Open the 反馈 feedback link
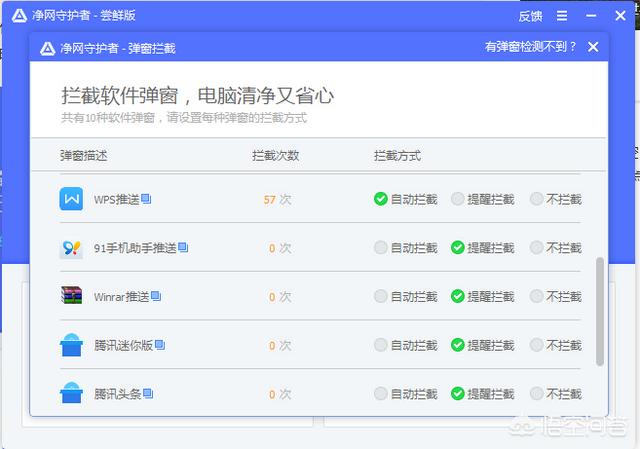Image resolution: width=640 pixels, height=449 pixels. tap(530, 16)
